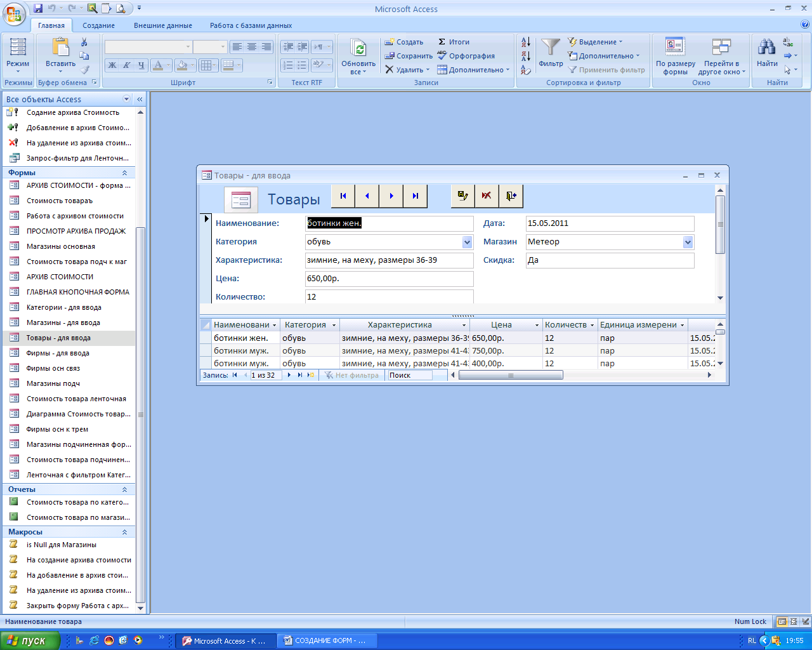Click the close form door icon button
Screen dimensions: 812x650
pos(511,196)
